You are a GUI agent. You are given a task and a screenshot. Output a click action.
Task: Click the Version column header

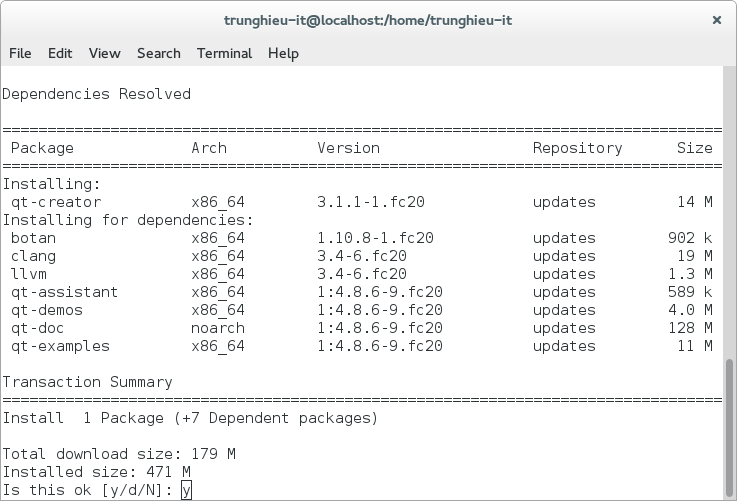pos(348,148)
